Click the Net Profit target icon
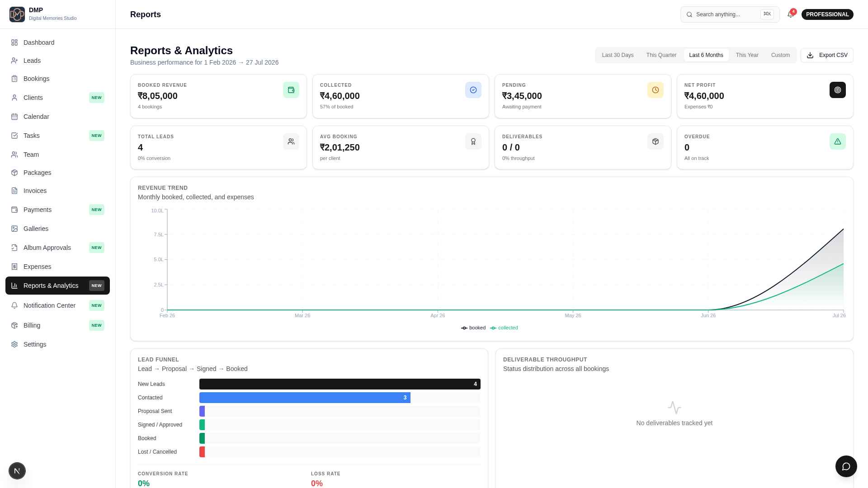Image resolution: width=868 pixels, height=488 pixels. [x=838, y=90]
